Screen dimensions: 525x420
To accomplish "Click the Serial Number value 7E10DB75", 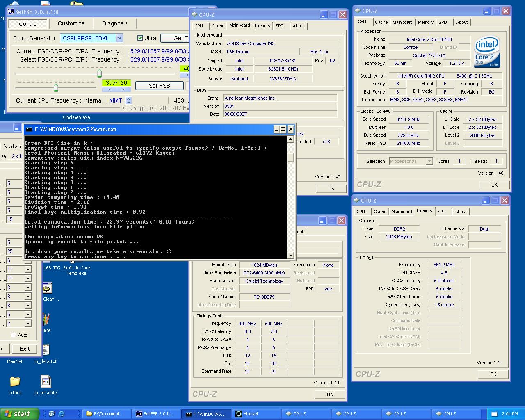I will 264,297.
